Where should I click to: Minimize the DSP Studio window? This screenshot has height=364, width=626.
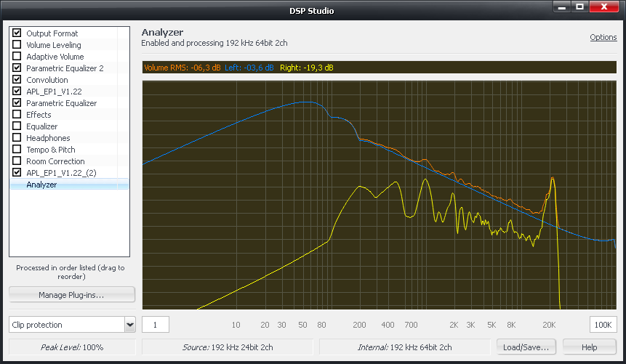coord(562,7)
